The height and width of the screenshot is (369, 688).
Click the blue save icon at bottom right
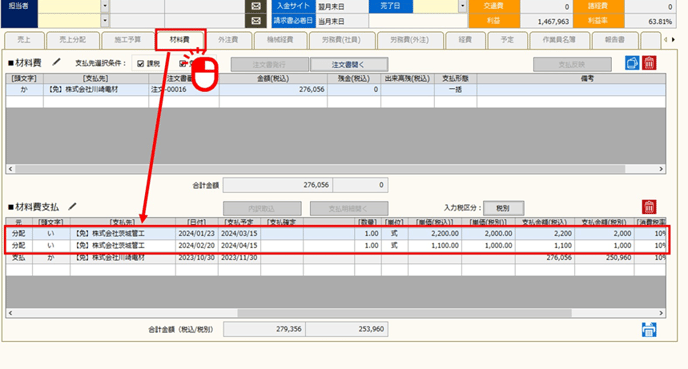(x=649, y=330)
